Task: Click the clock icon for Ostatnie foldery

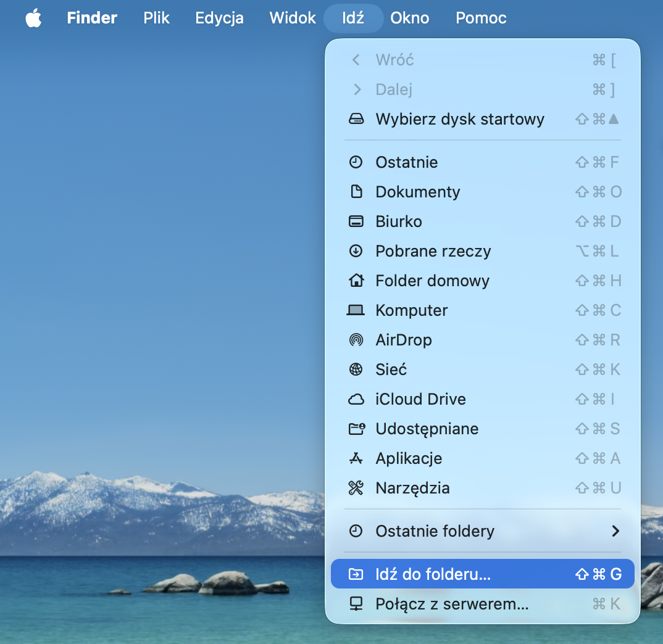Action: (356, 530)
